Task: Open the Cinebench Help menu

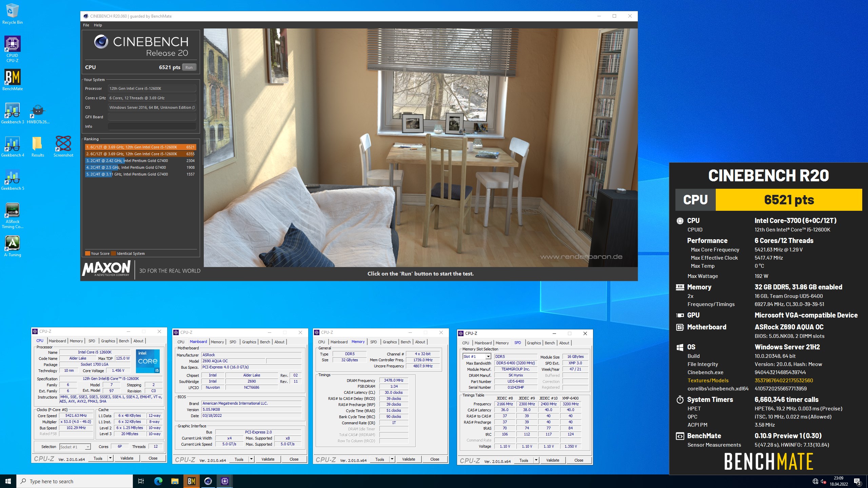Action: (98, 25)
